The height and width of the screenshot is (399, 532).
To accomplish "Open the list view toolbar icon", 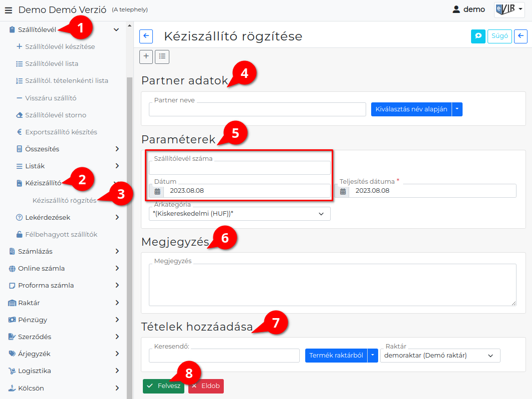I will click(162, 56).
